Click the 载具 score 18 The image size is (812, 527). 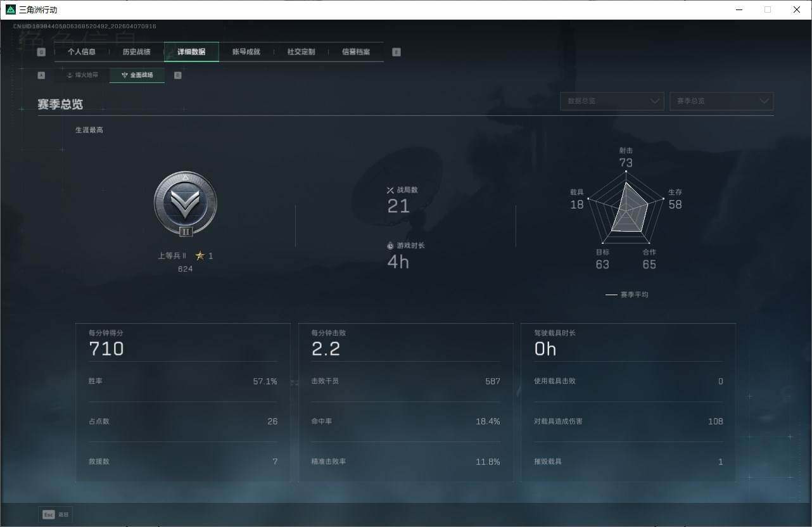577,205
